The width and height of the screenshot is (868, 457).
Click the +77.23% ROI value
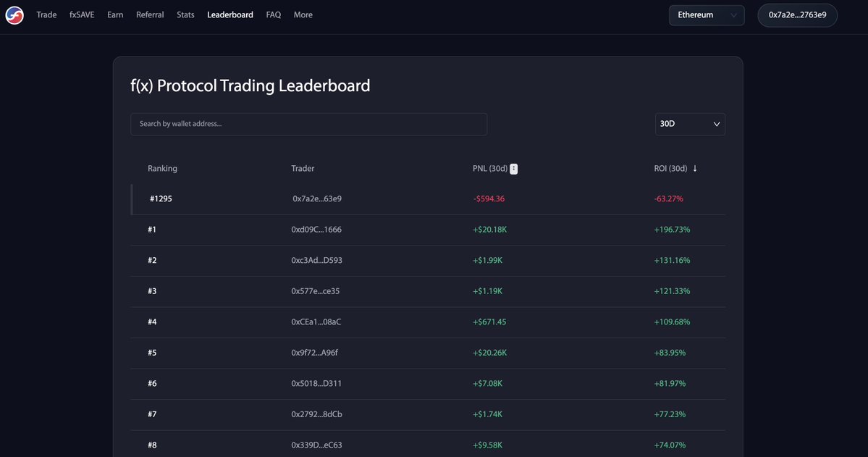[x=670, y=414]
